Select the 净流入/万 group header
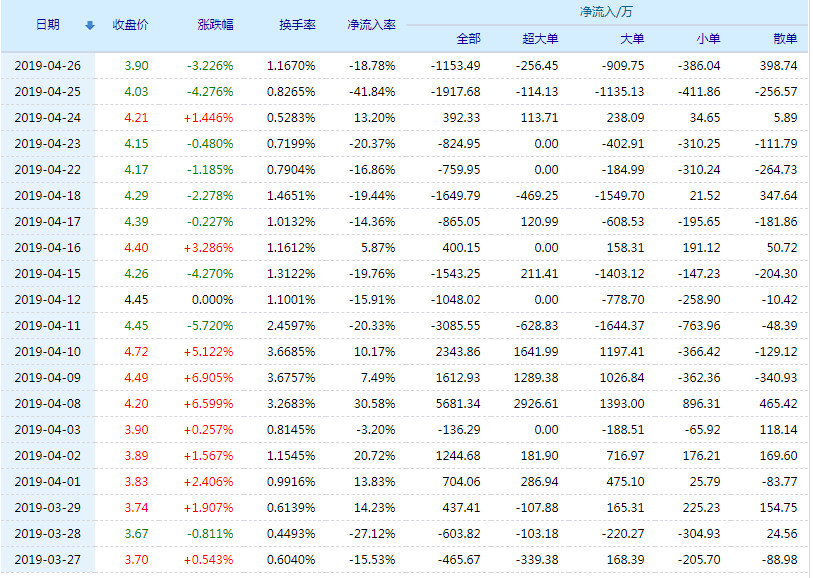 [605, 12]
